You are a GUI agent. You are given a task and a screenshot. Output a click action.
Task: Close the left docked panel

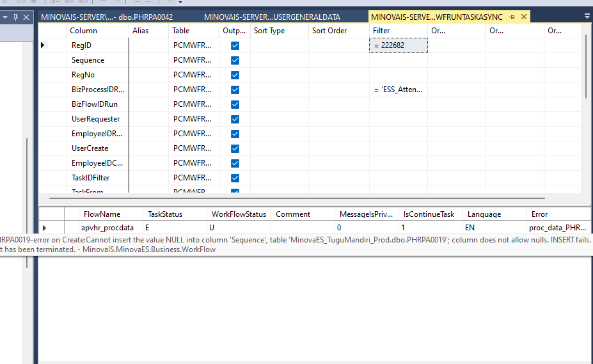pos(26,17)
